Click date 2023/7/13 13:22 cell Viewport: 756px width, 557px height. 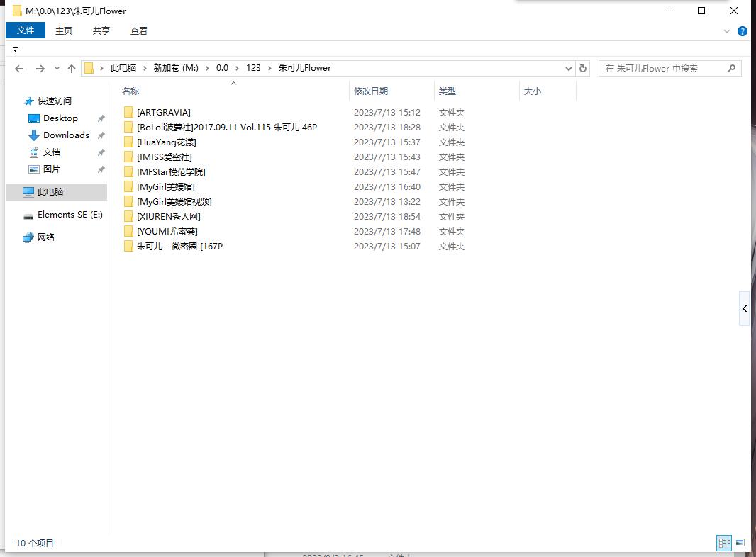387,202
